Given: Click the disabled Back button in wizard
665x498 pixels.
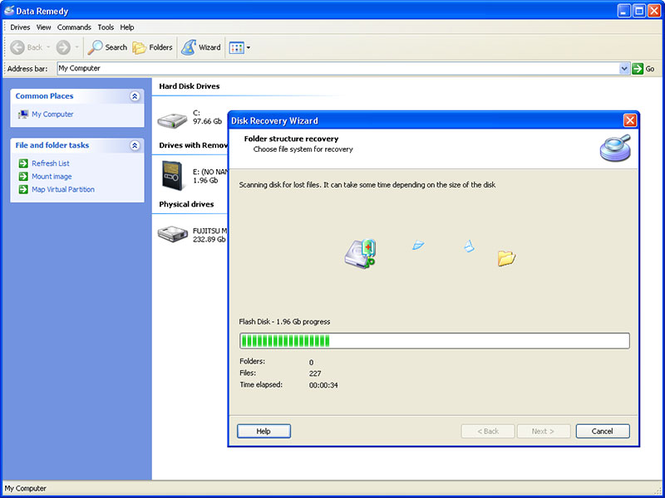Looking at the screenshot, I should [488, 431].
